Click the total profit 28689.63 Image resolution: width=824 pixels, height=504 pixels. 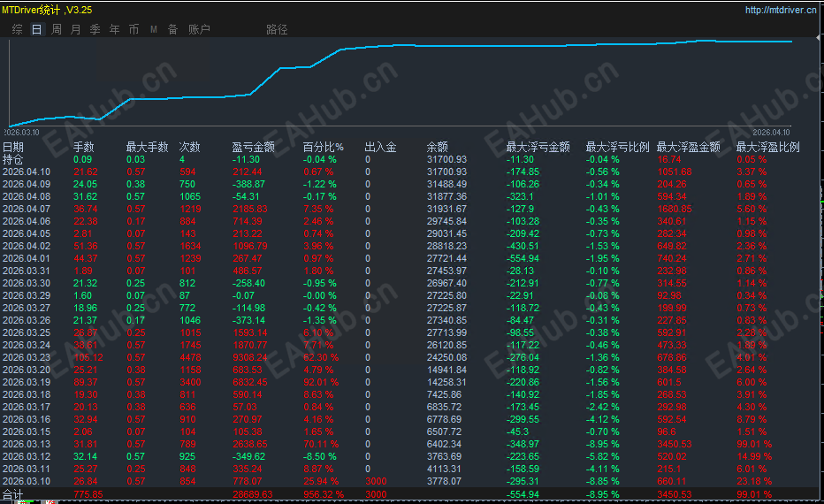253,494
